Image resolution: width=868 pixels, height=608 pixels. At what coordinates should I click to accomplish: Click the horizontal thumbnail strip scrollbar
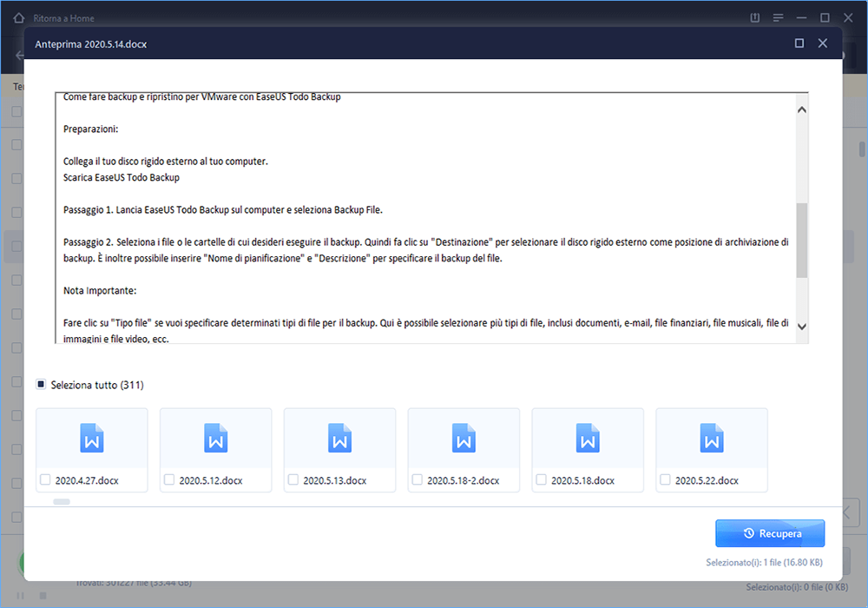(x=62, y=502)
